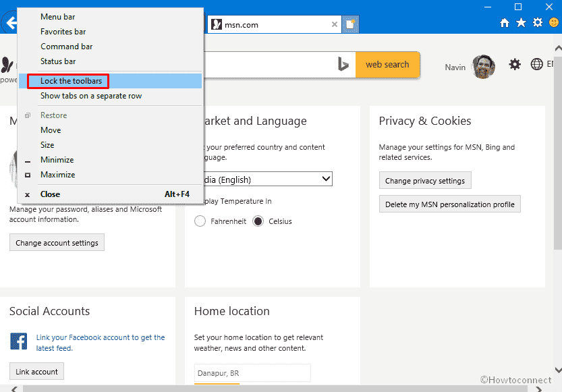Click Delete my MSN personalization profile
This screenshot has height=392, width=562.
[450, 204]
